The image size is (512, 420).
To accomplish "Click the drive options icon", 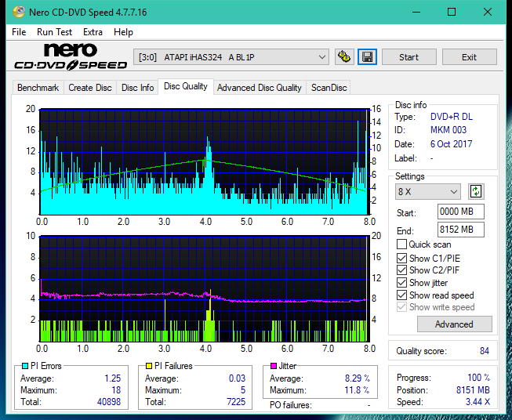I will tap(344, 57).
